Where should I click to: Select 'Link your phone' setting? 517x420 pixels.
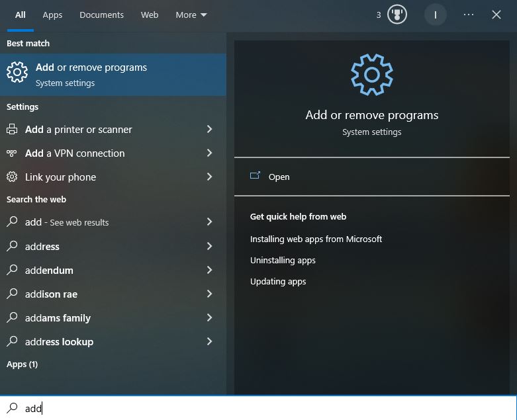[113, 177]
